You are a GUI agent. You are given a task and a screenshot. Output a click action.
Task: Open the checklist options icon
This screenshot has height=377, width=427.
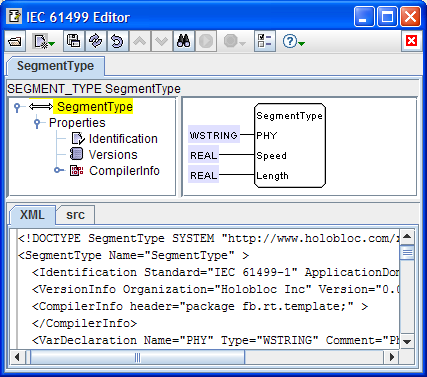pos(265,41)
